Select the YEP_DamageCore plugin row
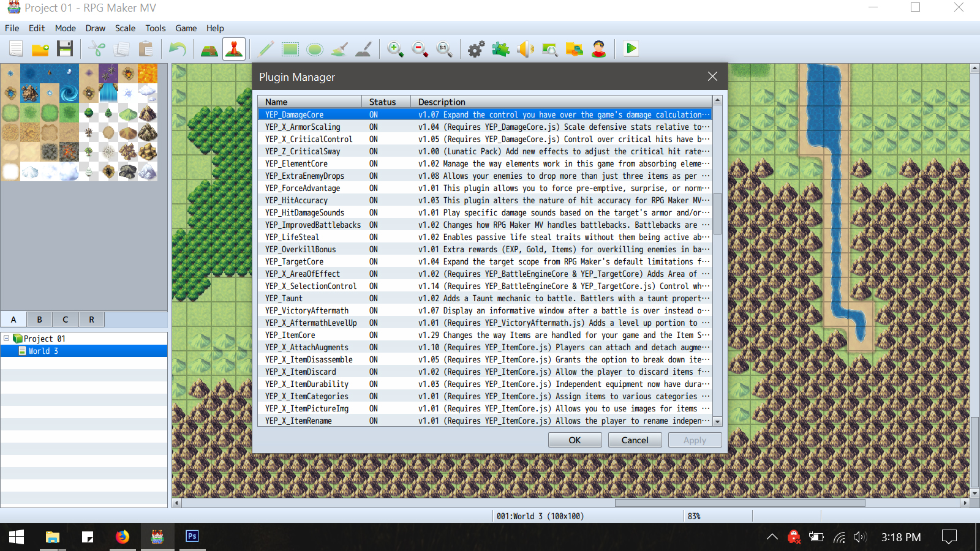This screenshot has width=980, height=551. [x=484, y=114]
